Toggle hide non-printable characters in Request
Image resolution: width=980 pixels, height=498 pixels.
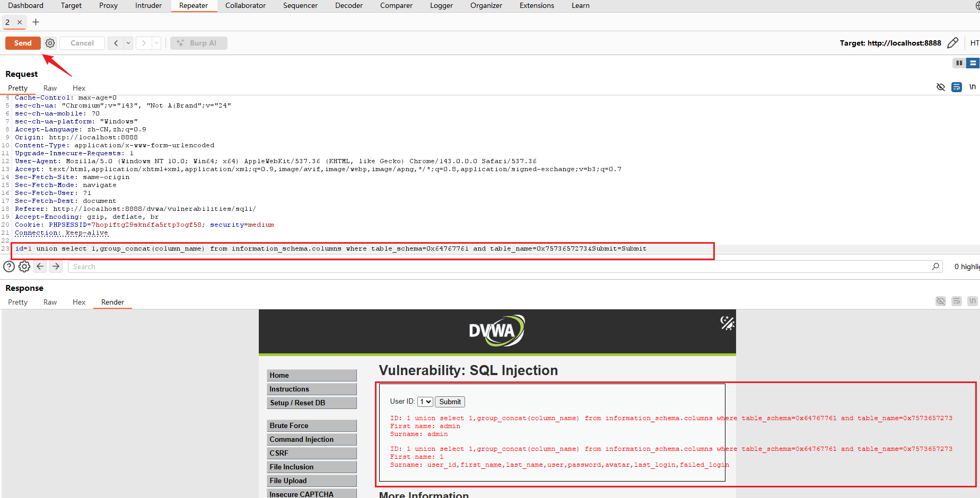tap(941, 87)
